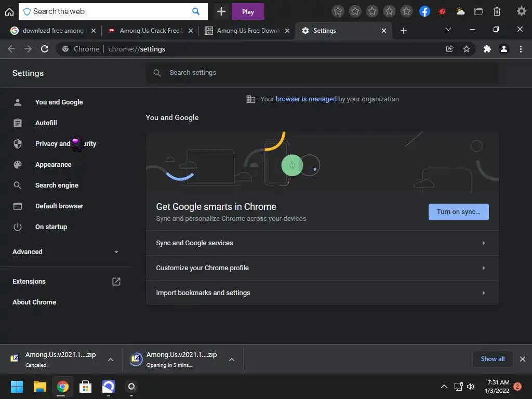Click the share page icon in address bar
This screenshot has width=532, height=399.
pos(449,49)
